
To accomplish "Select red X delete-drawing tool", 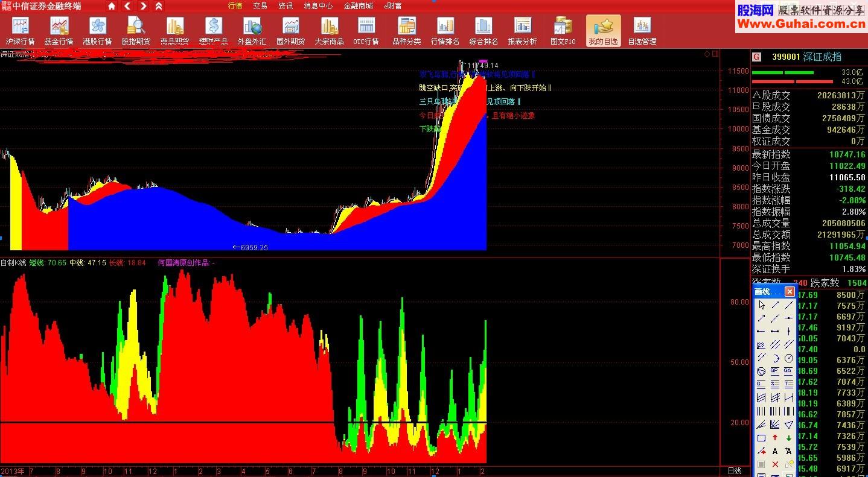I will pyautogui.click(x=775, y=464).
